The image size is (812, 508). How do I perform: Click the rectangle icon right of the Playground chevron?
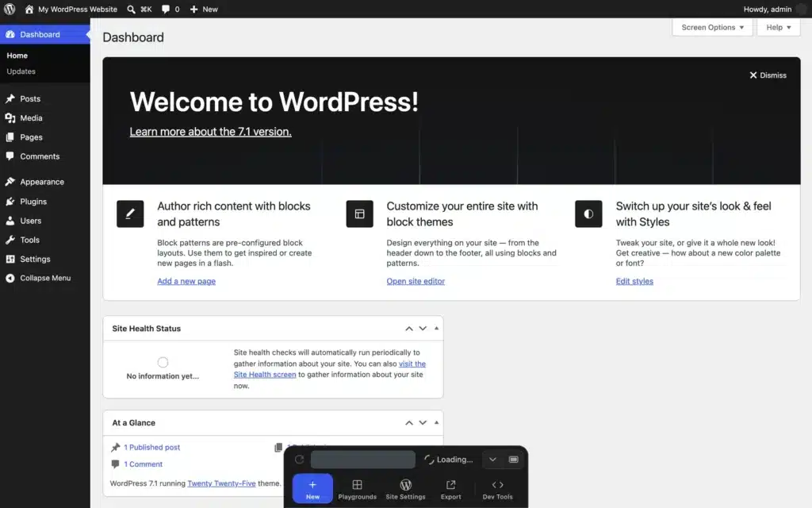click(513, 460)
